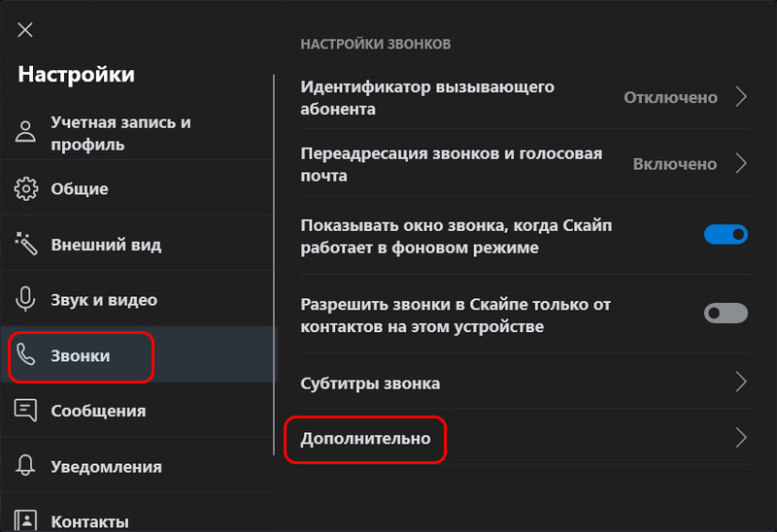
Task: Click the person icon for account and profile
Action: [25, 132]
